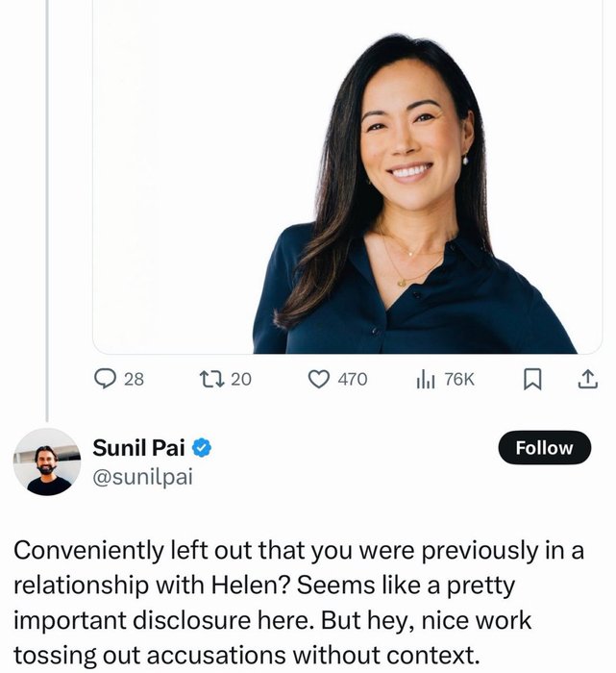This screenshot has height=673, width=616.
Task: Tap the 20 reposts count
Action: pos(241,379)
